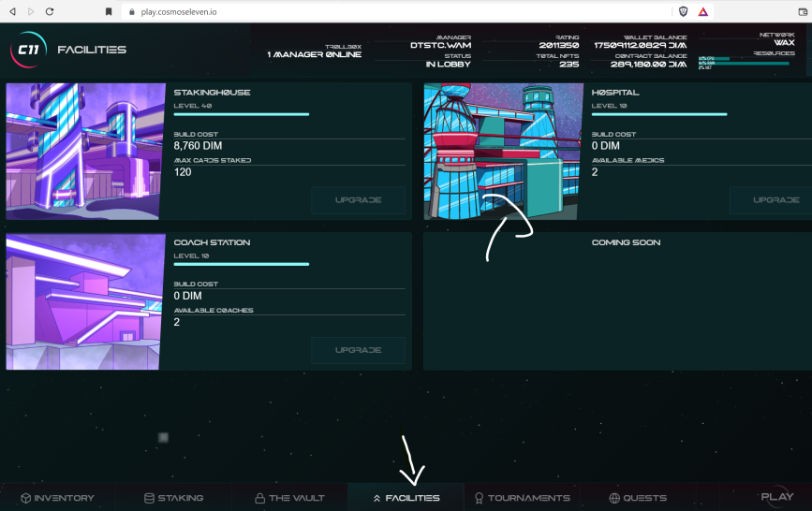
Task: Switch to the Staking tab
Action: (173, 498)
